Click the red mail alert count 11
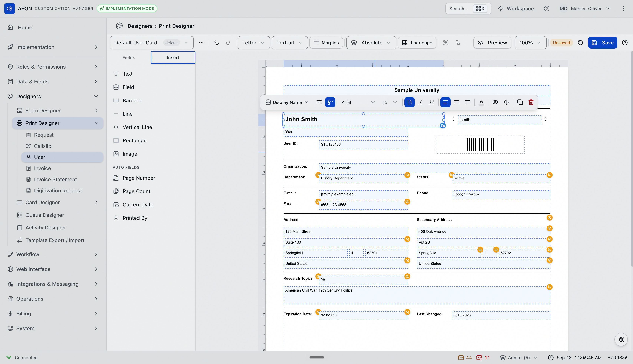The width and height of the screenshot is (633, 364). coord(483,358)
